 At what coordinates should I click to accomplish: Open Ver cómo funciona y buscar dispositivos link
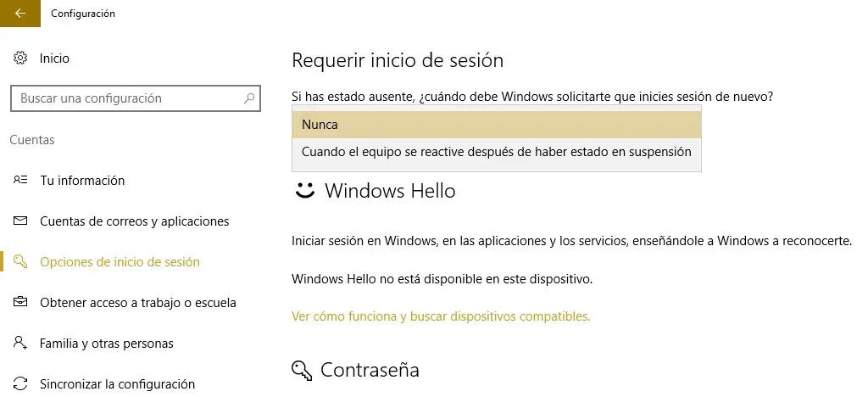pyautogui.click(x=441, y=316)
